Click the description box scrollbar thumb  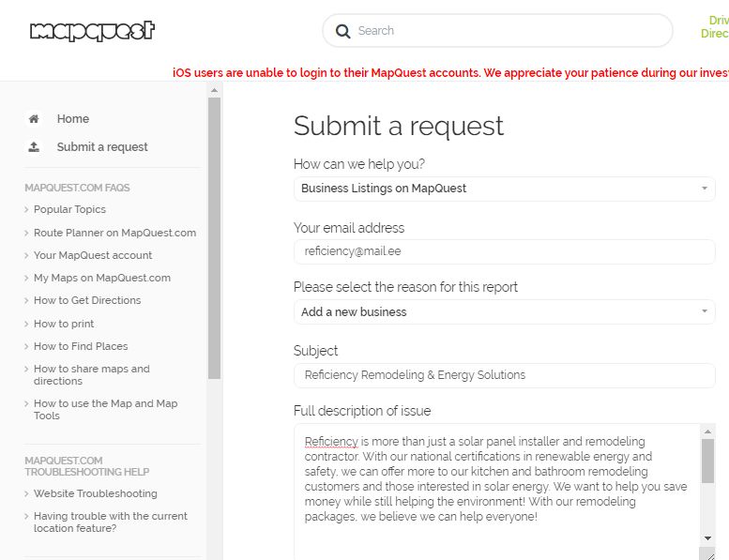[x=707, y=461]
